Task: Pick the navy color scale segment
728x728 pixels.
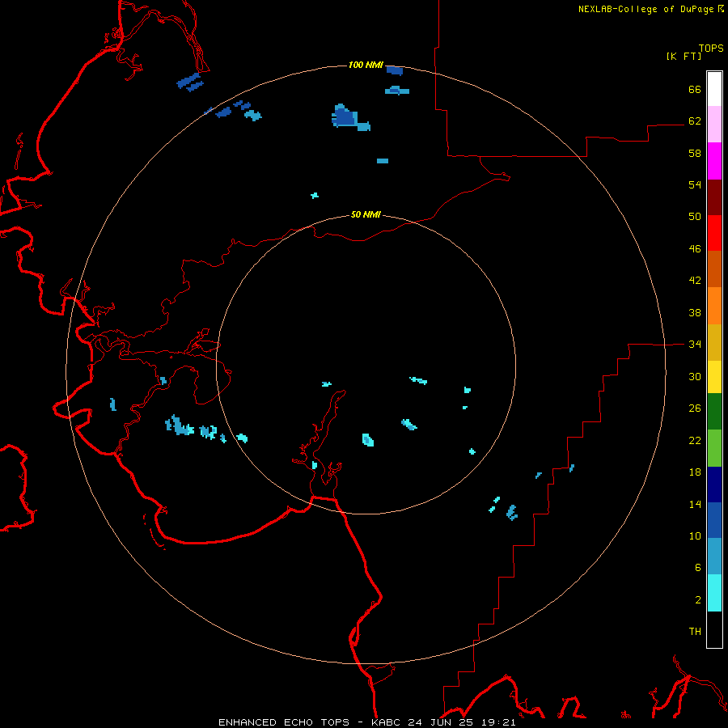Action: (x=714, y=485)
